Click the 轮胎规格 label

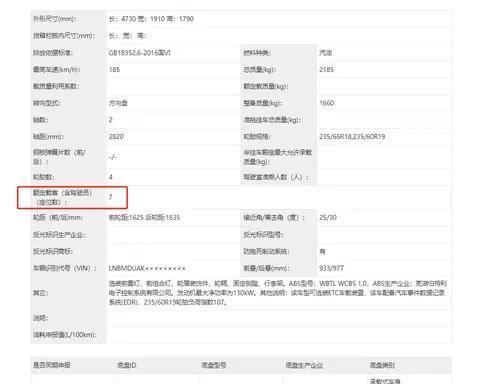click(x=257, y=136)
